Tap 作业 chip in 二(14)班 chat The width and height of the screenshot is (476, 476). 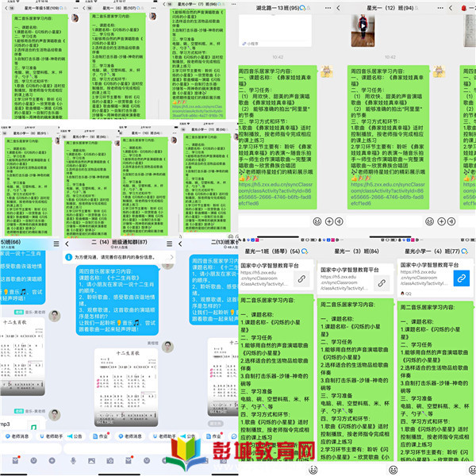101,436
